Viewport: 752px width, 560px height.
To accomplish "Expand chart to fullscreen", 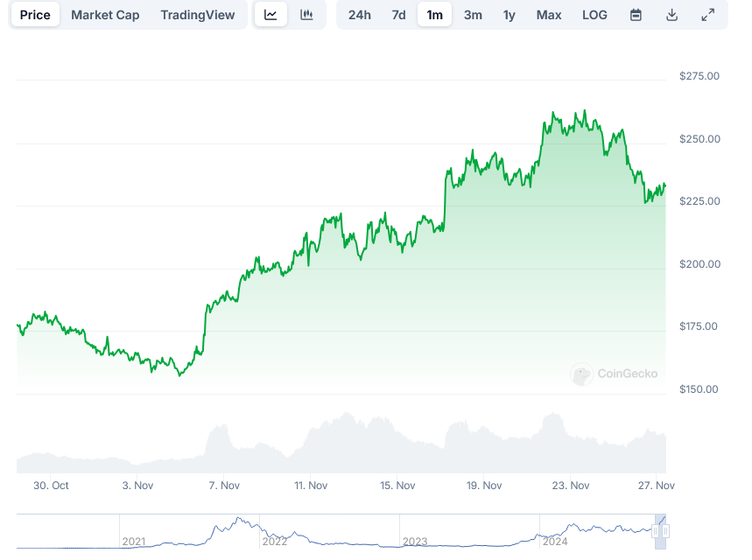I will (x=707, y=15).
